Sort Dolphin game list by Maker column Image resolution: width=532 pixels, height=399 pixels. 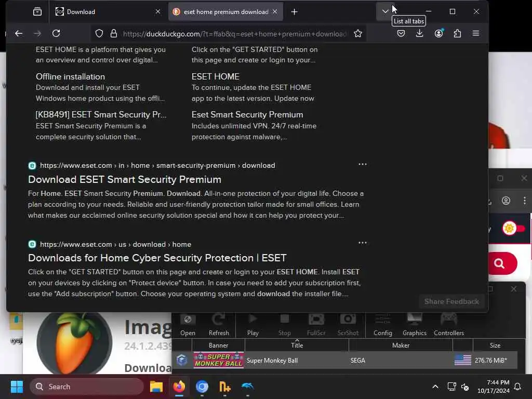[x=401, y=345]
